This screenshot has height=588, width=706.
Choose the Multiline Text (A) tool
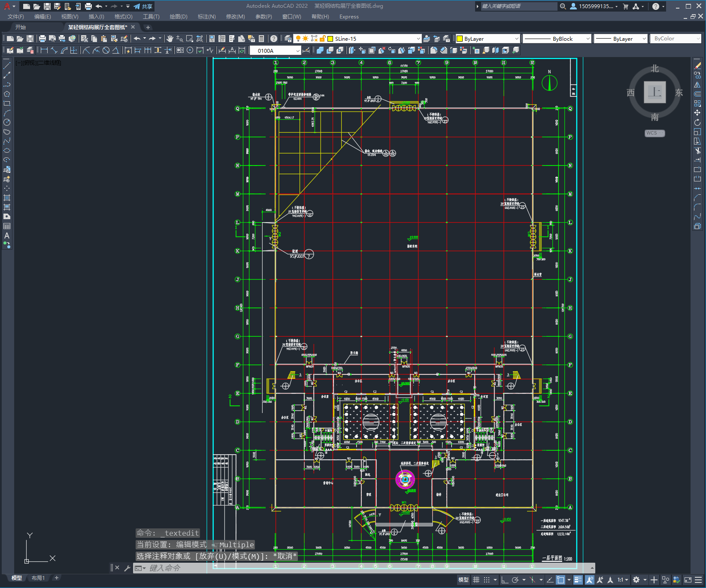[x=7, y=235]
